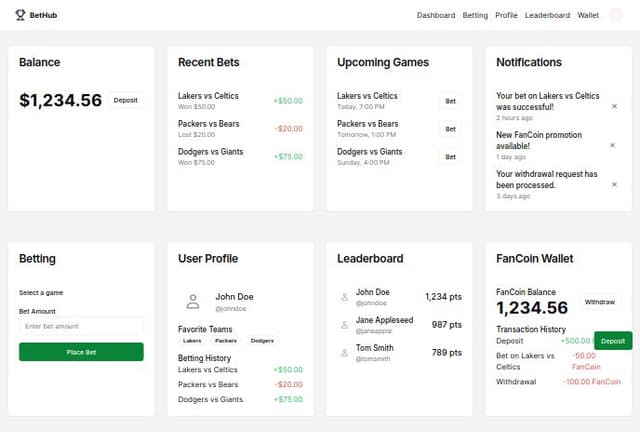Go to the Profile nav item
The image size is (640, 432).
(x=506, y=15)
